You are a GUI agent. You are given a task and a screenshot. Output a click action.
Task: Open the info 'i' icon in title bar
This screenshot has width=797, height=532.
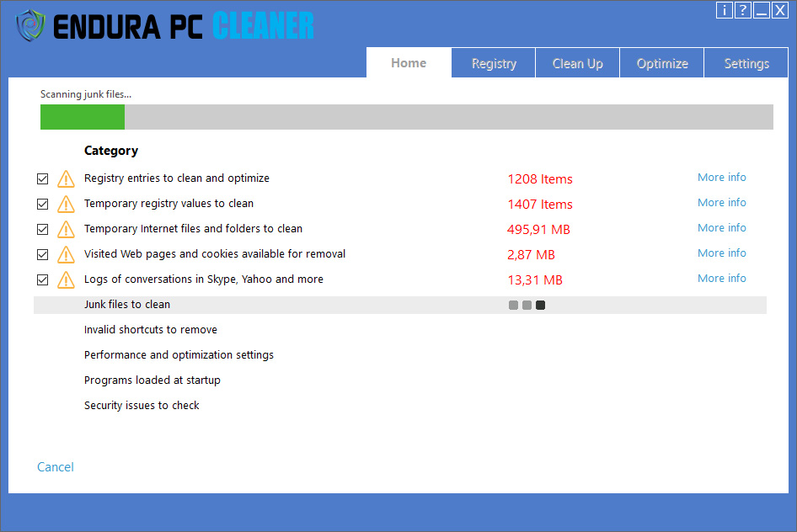click(725, 10)
